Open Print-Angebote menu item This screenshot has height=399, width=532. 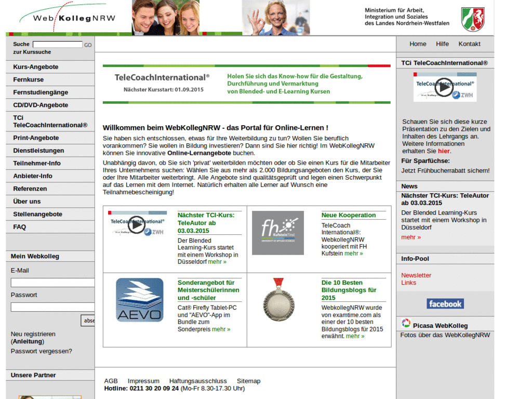coord(50,138)
